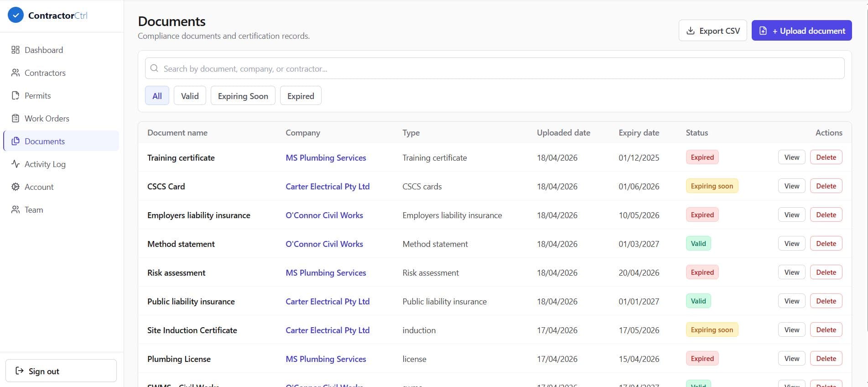Click the Sign out arrow icon
This screenshot has height=387, width=868.
coord(20,371)
